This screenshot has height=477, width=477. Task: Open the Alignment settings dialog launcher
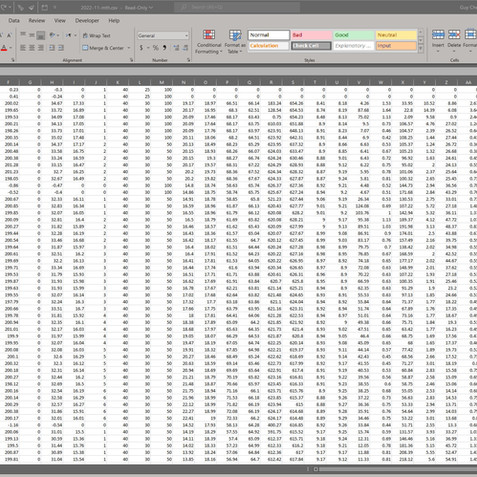[131, 60]
